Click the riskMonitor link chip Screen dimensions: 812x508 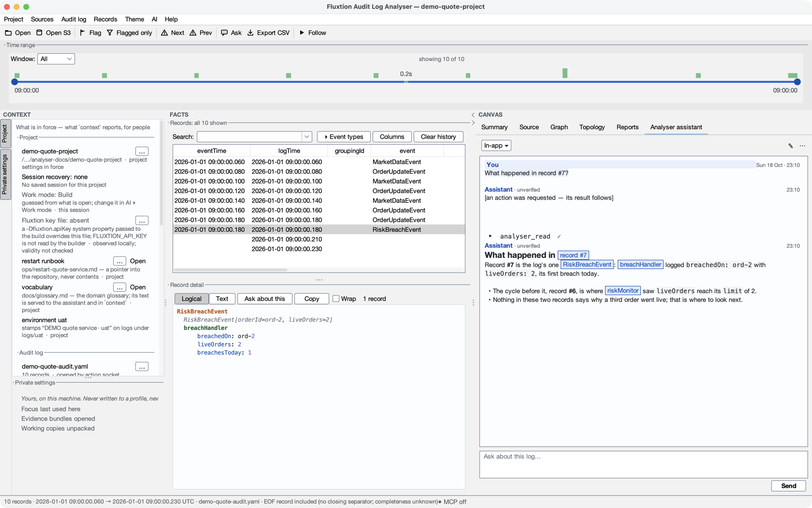coord(623,291)
